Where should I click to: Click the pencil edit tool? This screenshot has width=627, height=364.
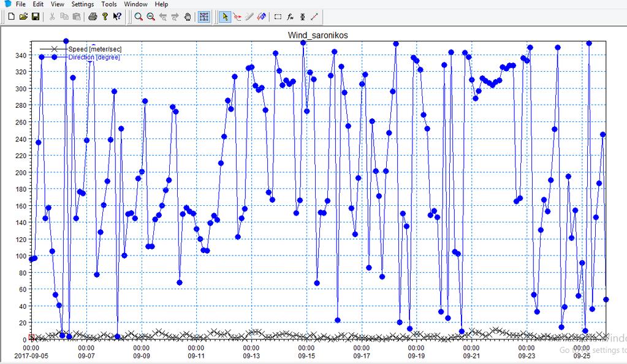pos(249,17)
